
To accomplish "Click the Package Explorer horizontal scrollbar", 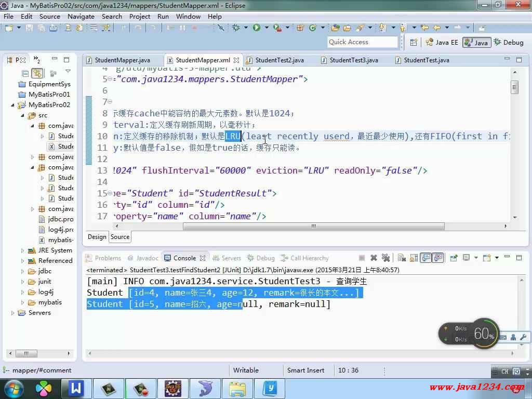I will click(x=26, y=353).
